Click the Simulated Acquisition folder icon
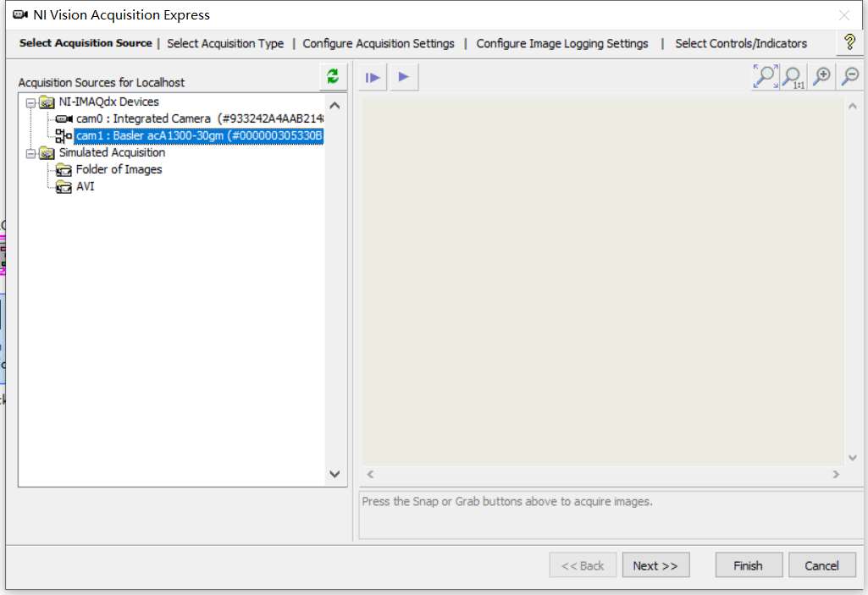Screen dimensions: 868x595 click(47, 153)
